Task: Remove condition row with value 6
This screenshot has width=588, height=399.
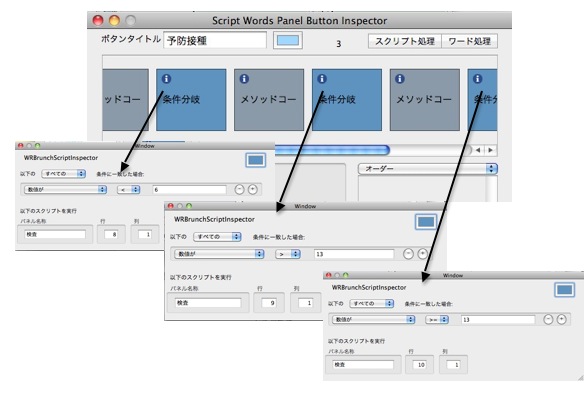Action: [239, 189]
